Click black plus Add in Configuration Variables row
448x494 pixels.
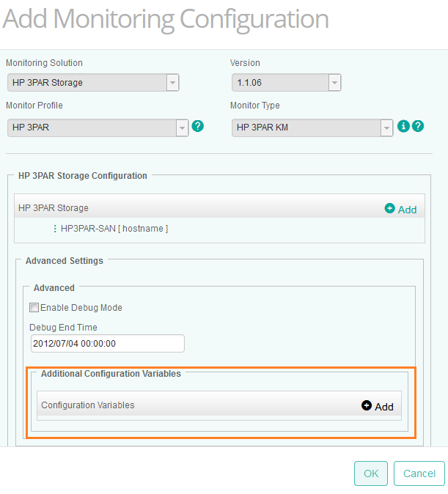point(378,406)
